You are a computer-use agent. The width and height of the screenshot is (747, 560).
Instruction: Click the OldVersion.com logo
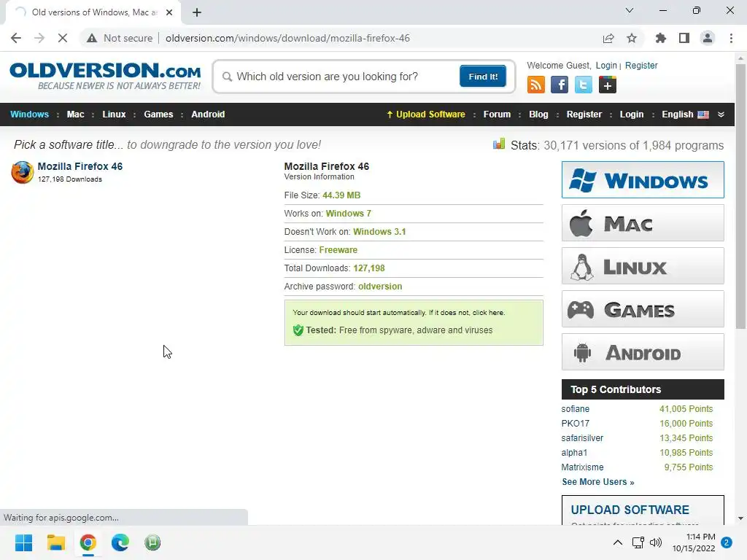click(105, 76)
